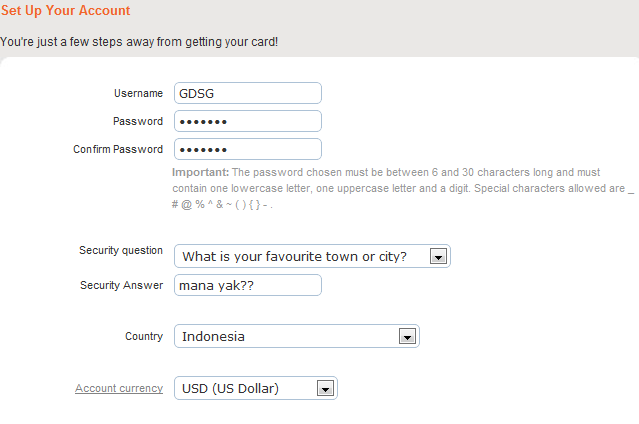
Task: Select the Security Answer text box
Action: 247,285
